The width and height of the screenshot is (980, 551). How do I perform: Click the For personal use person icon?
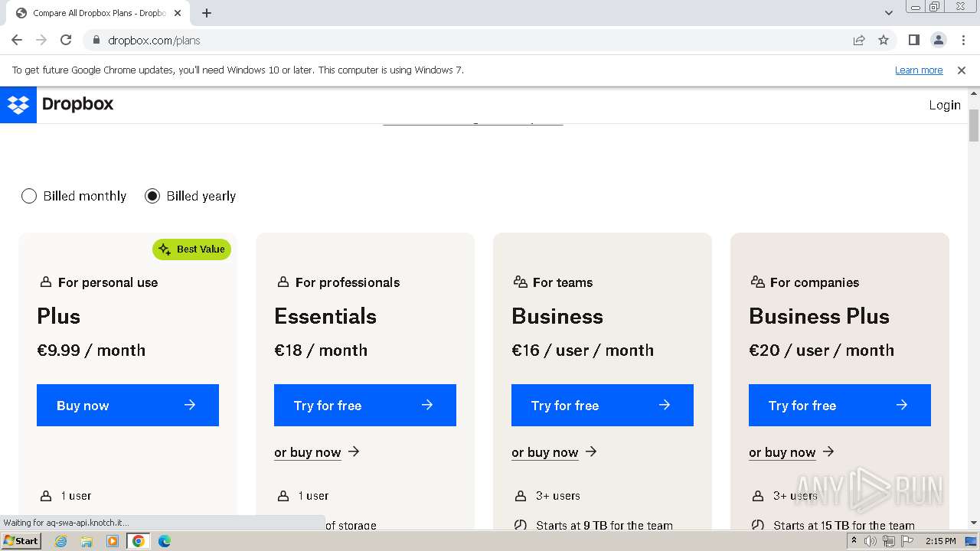[46, 282]
